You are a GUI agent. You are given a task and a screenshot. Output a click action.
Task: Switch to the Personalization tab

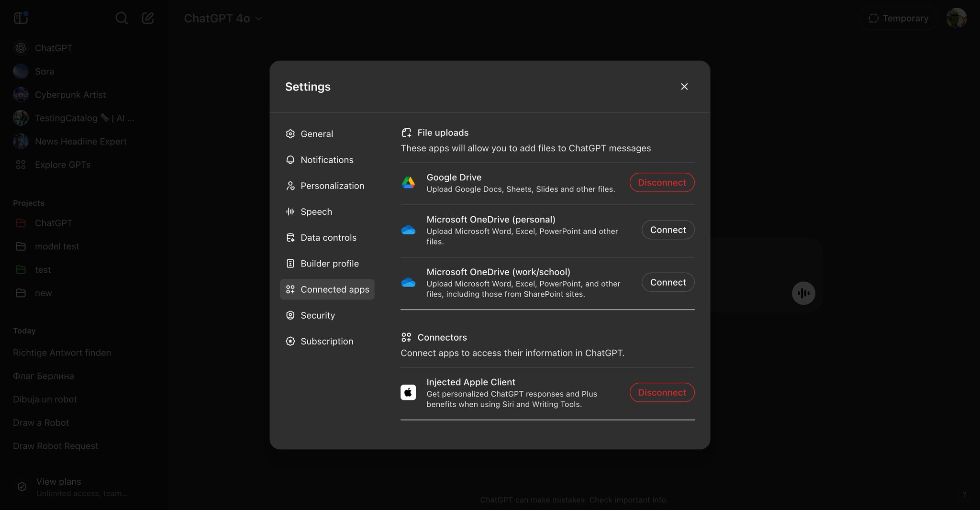pyautogui.click(x=327, y=186)
